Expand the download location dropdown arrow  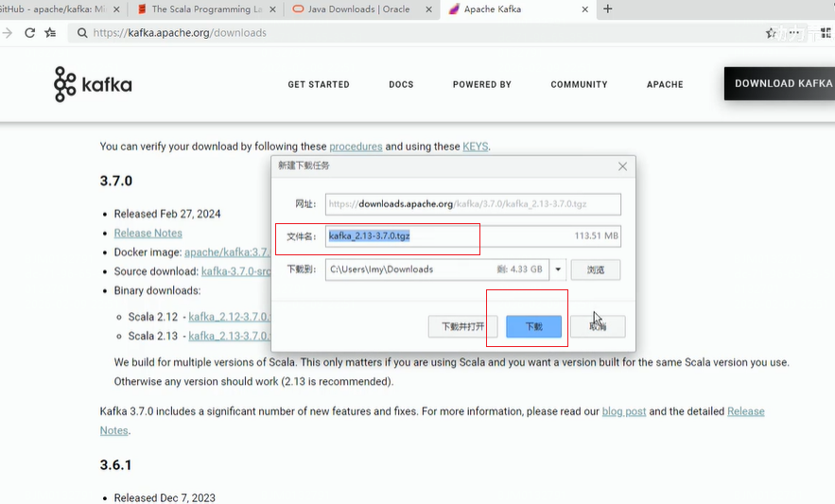(x=558, y=269)
